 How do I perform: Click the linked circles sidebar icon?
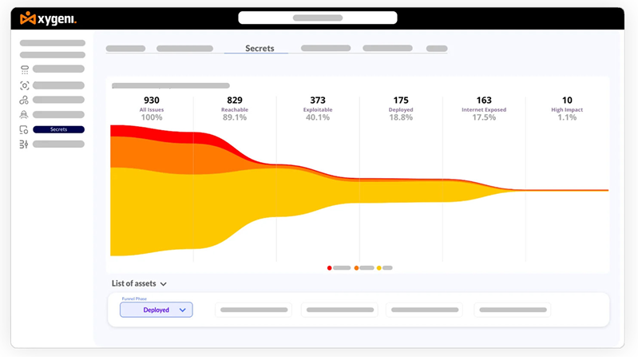[x=25, y=100]
